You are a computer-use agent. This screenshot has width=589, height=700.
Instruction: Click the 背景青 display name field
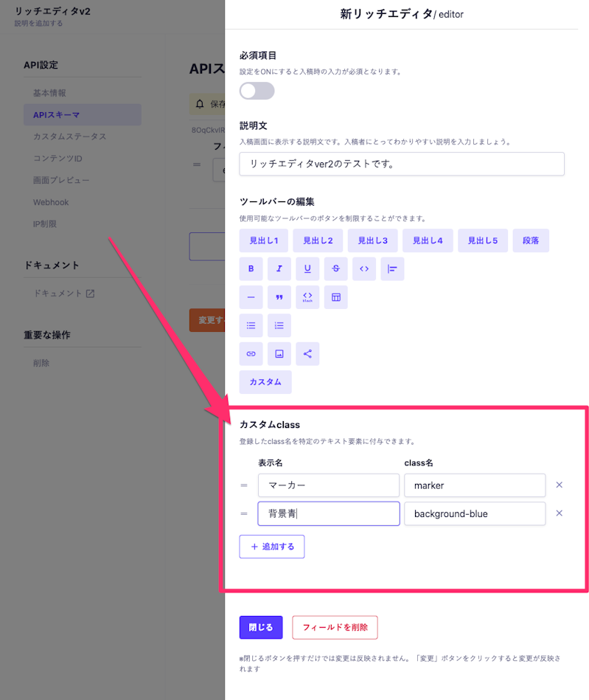(329, 513)
